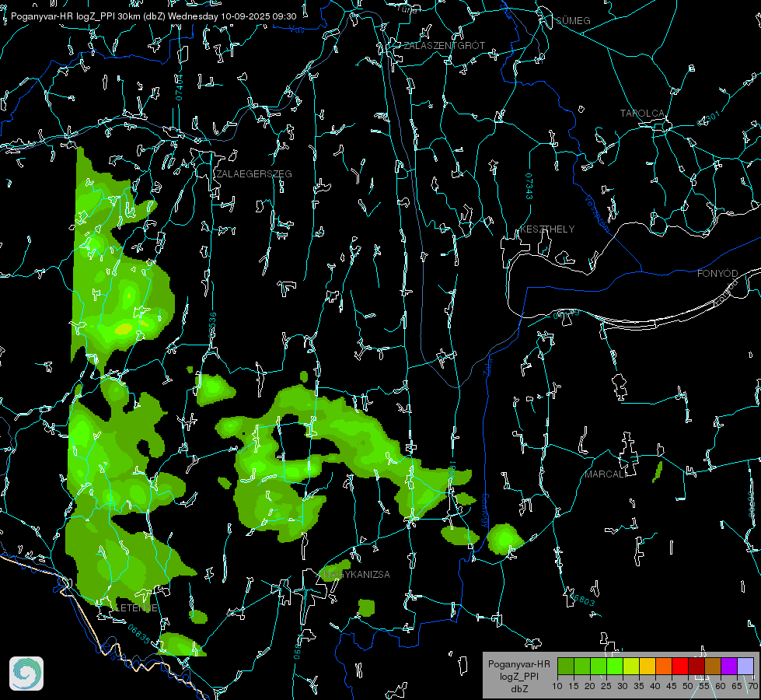The image size is (761, 700).
Task: Click the small round echo cell near Somogy label
Action: 504,539
